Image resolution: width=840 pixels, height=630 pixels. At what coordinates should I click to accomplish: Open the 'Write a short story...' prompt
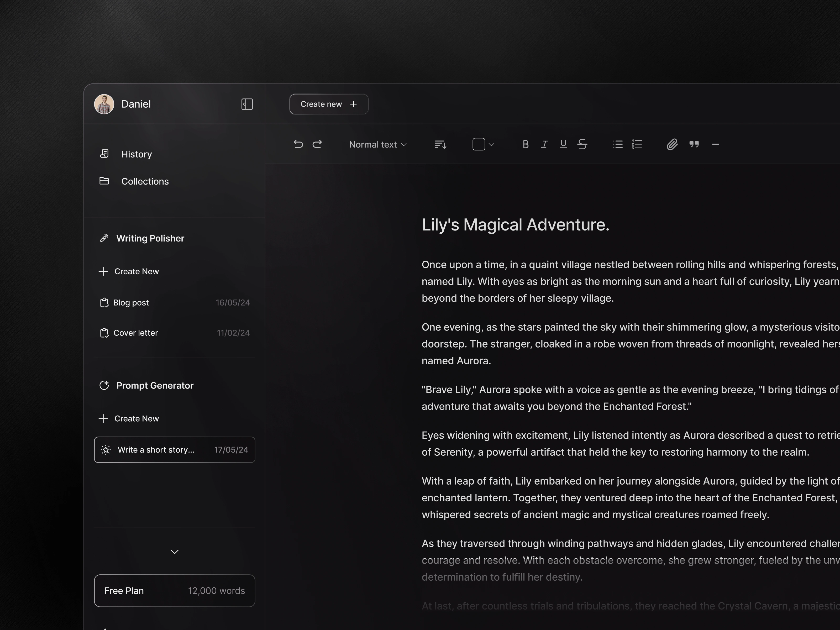point(174,450)
